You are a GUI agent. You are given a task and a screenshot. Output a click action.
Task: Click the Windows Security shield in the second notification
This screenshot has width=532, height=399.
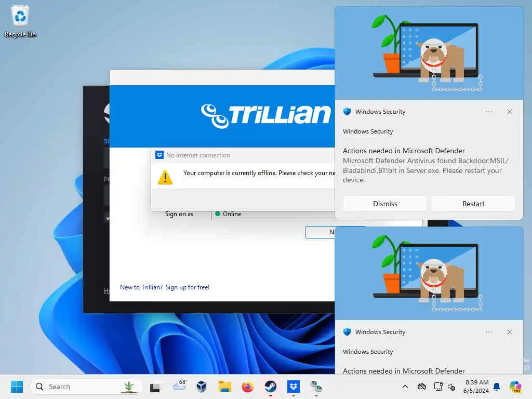tap(347, 332)
